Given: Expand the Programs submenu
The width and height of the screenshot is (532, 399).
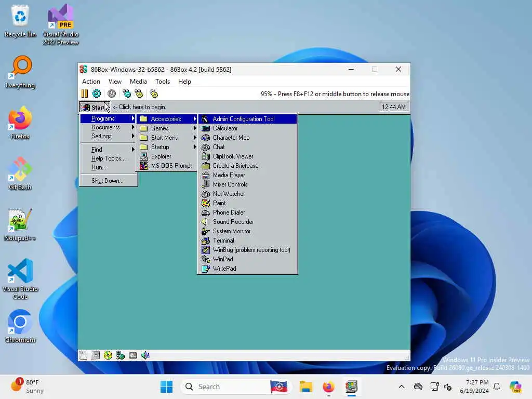Looking at the screenshot, I should pyautogui.click(x=108, y=118).
